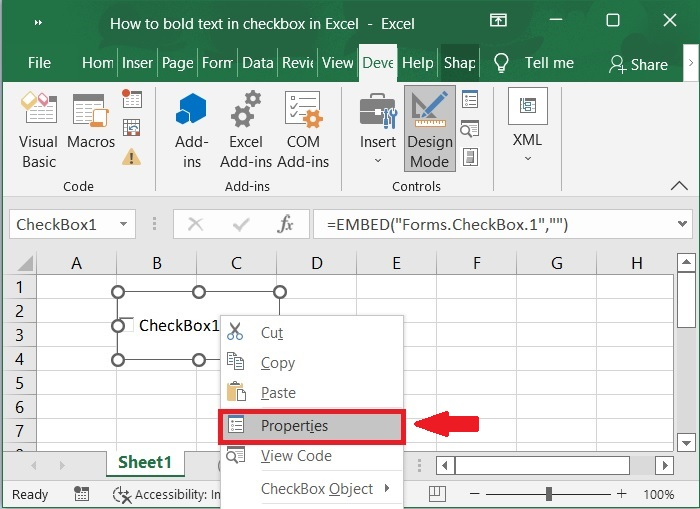Tick the CheckBox1 checkbox
700x509 pixels.
126,324
